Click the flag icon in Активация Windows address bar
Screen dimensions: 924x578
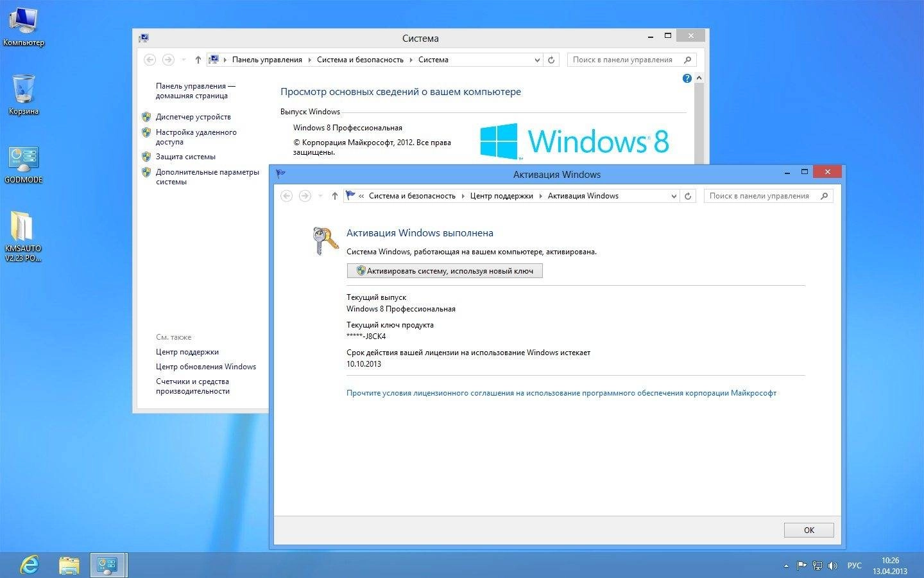point(350,195)
